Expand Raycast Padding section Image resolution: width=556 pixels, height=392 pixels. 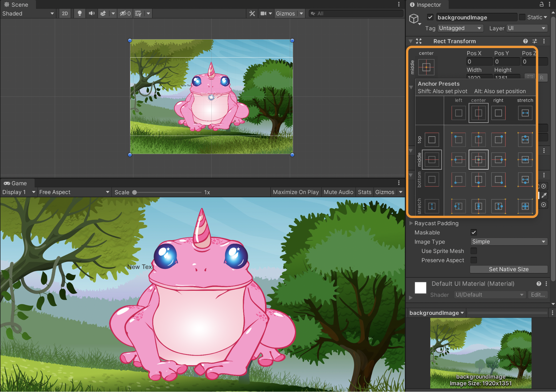pyautogui.click(x=411, y=223)
